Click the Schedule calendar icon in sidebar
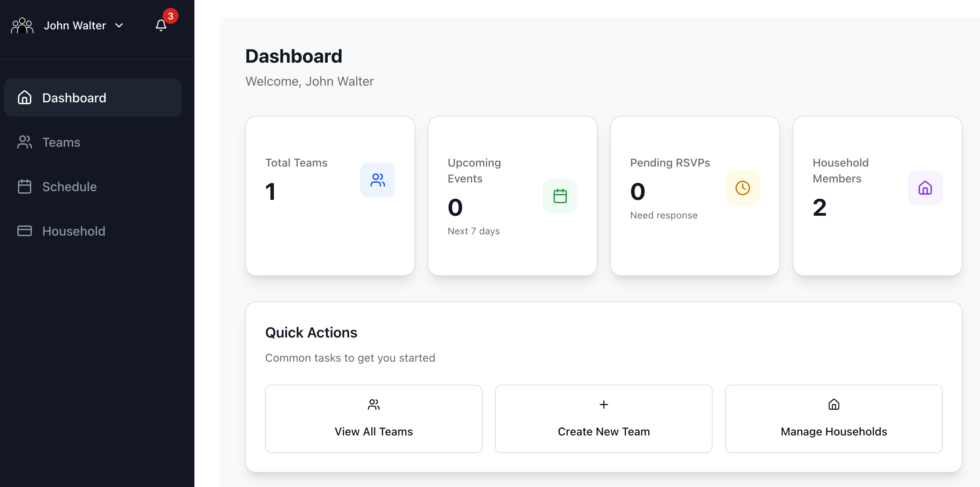The image size is (980, 487). pos(25,187)
